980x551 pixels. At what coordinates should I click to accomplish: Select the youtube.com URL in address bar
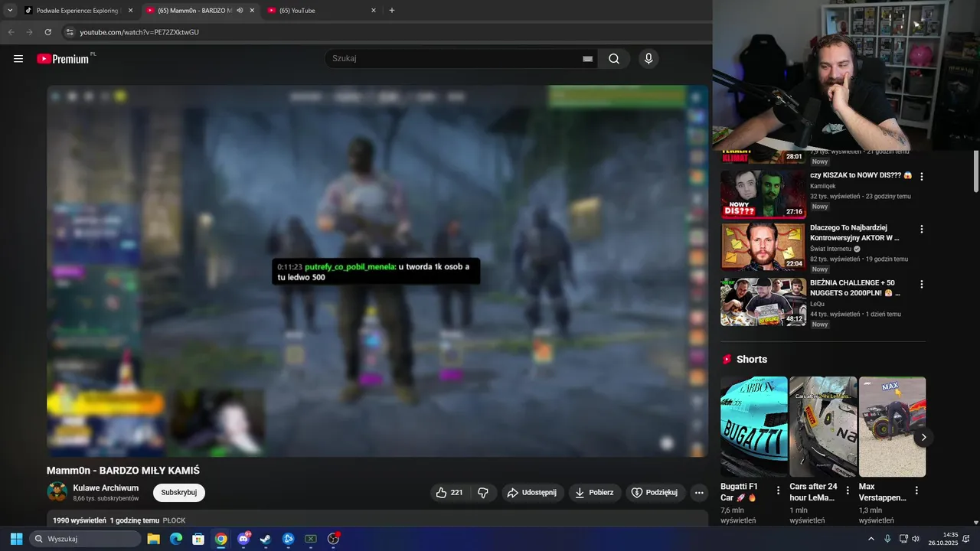coord(139,32)
